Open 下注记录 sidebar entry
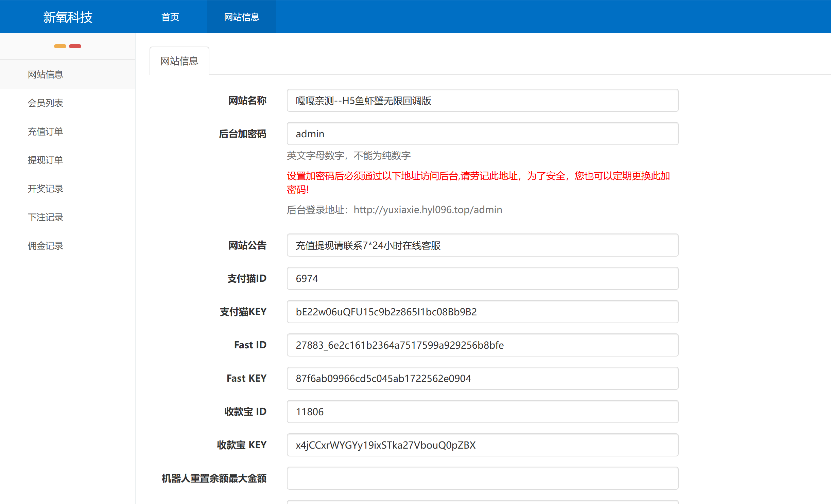 46,217
